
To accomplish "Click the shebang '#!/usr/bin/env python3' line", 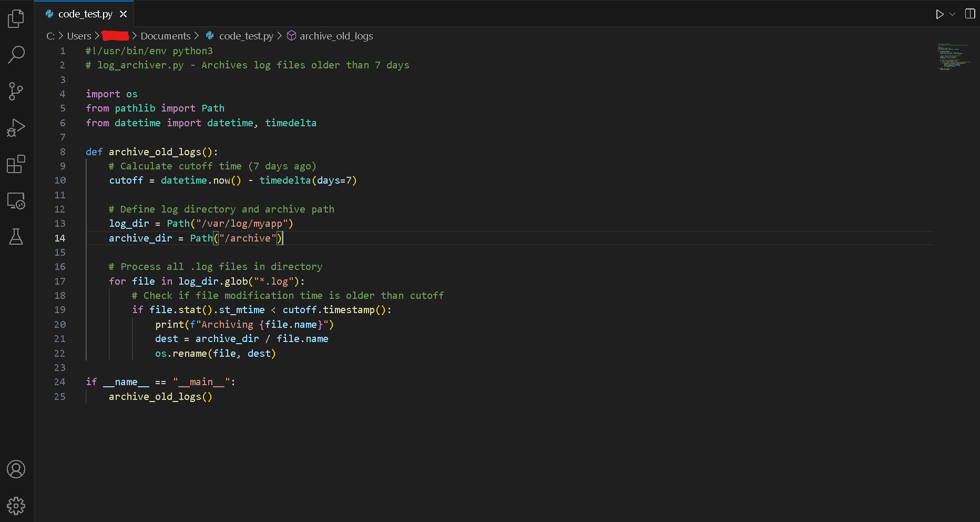I will 149,51.
